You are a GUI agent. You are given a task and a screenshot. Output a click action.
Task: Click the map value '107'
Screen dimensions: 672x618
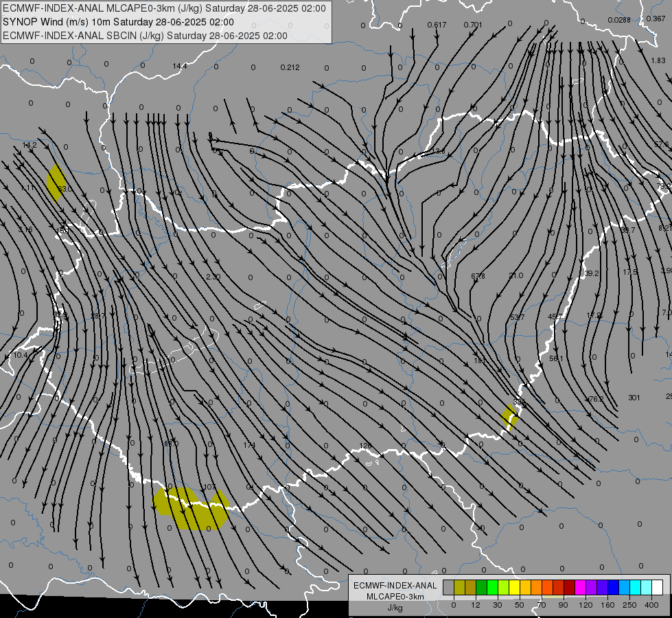[x=209, y=487]
